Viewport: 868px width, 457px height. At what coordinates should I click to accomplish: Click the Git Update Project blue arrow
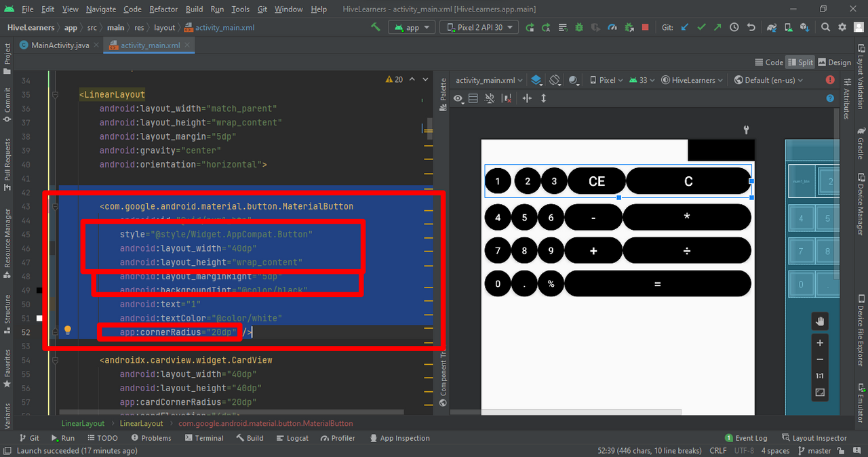(x=685, y=28)
